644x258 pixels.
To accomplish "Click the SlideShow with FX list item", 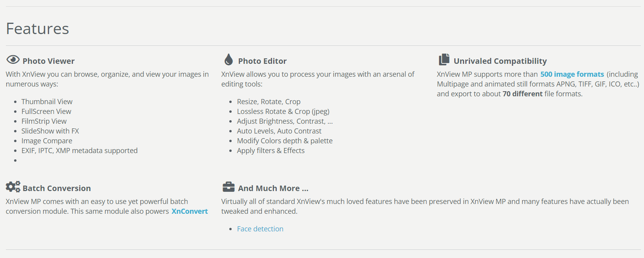I will click(50, 131).
